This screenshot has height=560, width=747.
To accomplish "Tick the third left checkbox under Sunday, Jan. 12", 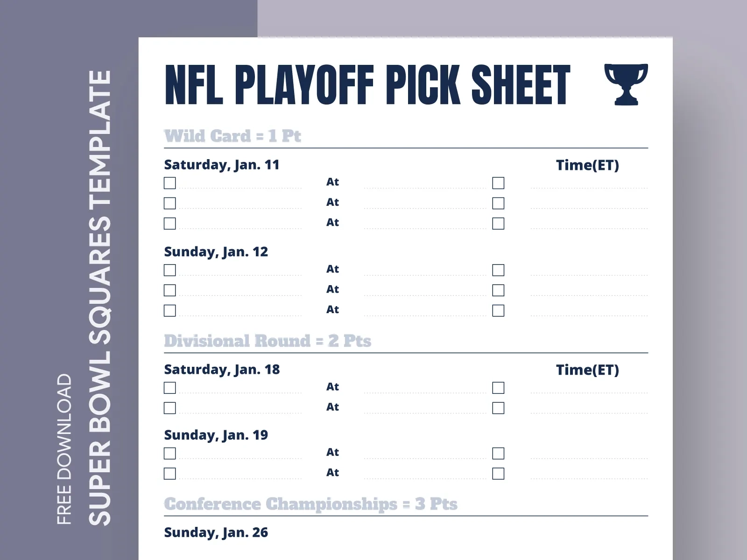I will coord(170,310).
